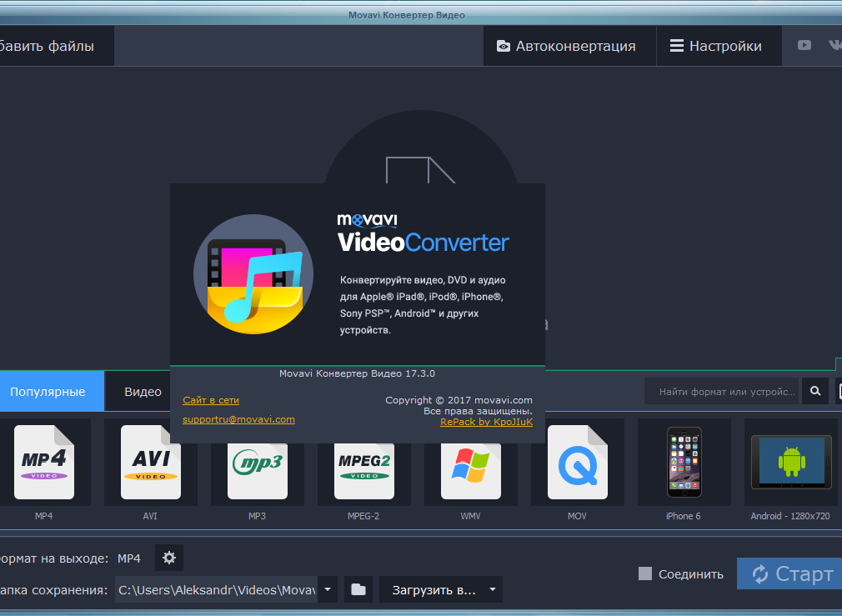Viewport: 842px width, 616px height.
Task: Click the Movavi Конвертер Видео 17.3.0 version text
Action: (x=357, y=373)
